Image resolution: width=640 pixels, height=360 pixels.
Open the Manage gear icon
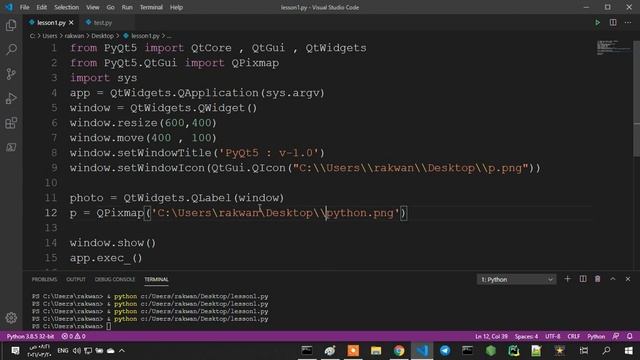(11, 318)
